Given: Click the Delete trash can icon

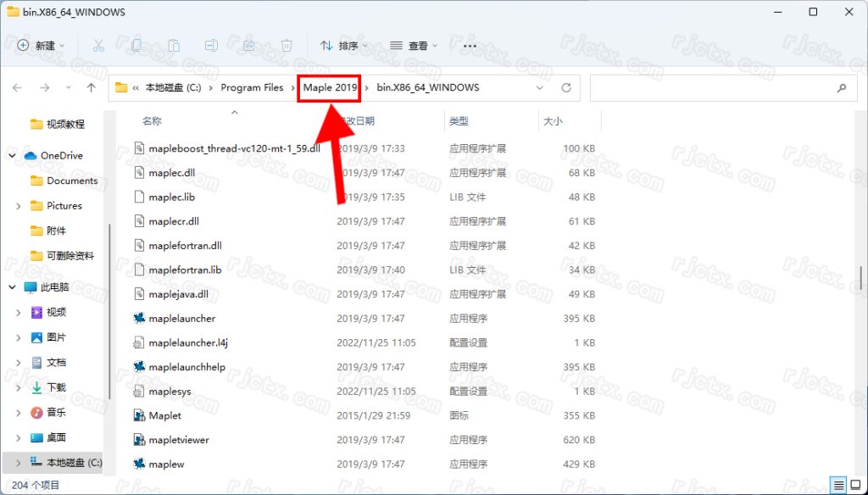Looking at the screenshot, I should pyautogui.click(x=287, y=46).
